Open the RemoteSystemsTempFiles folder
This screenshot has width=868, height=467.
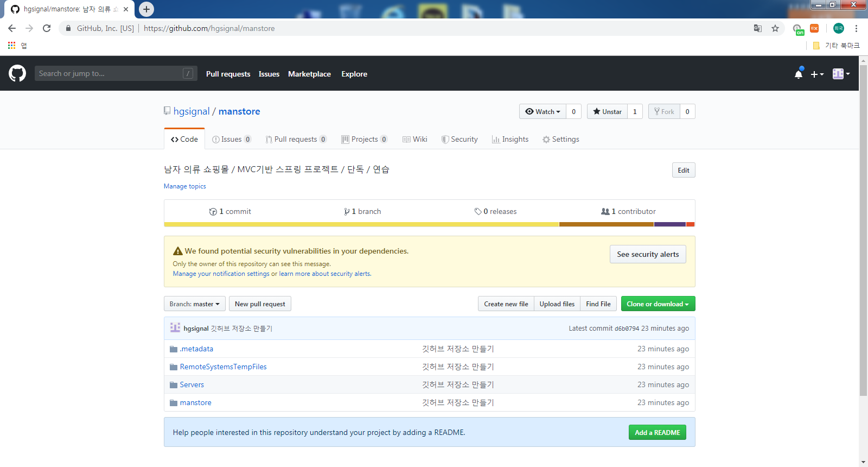coord(224,367)
